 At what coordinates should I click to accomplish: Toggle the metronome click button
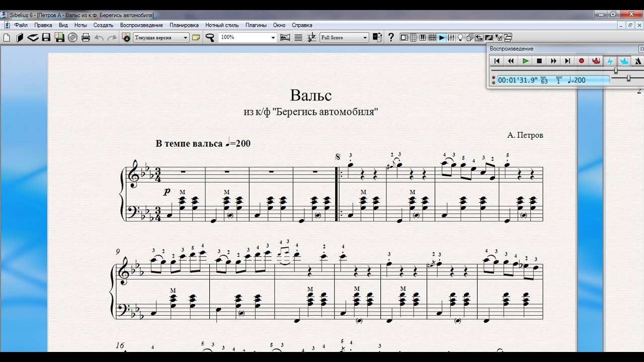tap(638, 61)
